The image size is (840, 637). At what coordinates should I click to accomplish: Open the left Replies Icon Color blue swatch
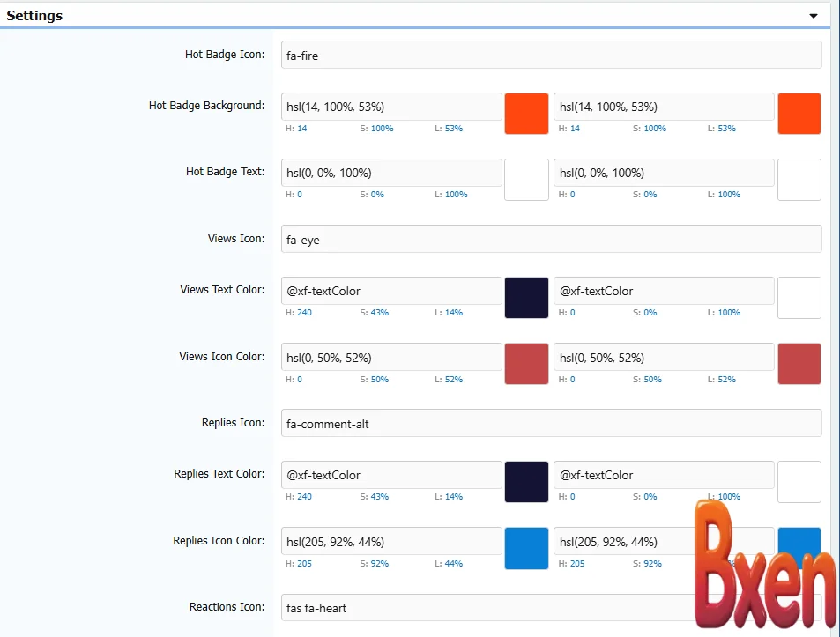click(x=526, y=548)
